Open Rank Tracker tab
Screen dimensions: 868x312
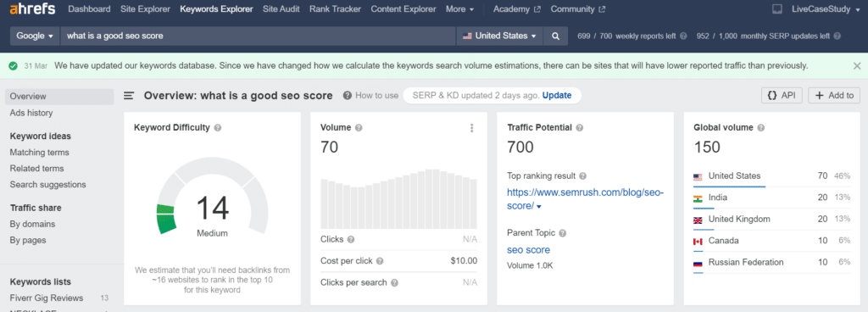click(335, 8)
